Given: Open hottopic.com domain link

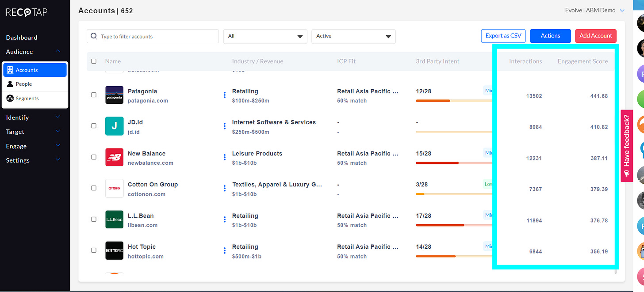Looking at the screenshot, I should coord(146,256).
